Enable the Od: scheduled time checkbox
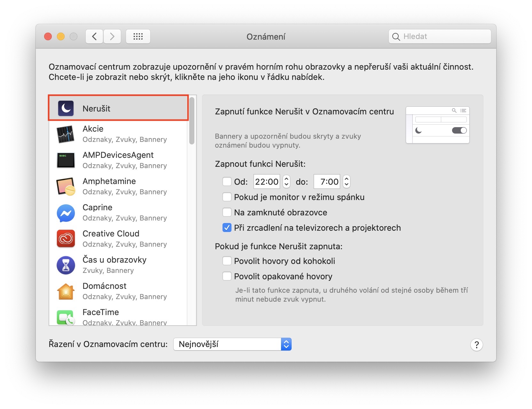 [227, 182]
